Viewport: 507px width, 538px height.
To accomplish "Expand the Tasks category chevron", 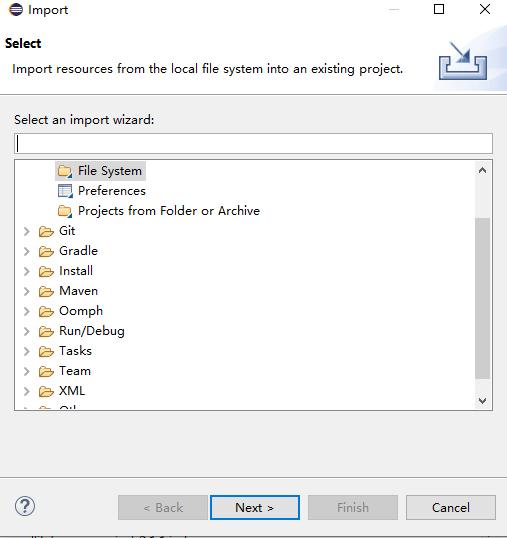I will 27,351.
